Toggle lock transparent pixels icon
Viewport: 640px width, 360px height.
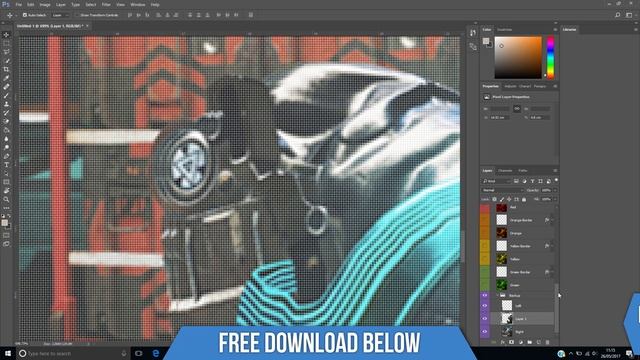(x=494, y=199)
